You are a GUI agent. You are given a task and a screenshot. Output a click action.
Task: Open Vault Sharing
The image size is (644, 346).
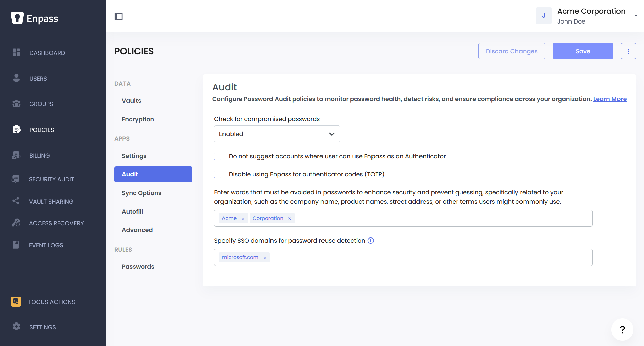51,202
